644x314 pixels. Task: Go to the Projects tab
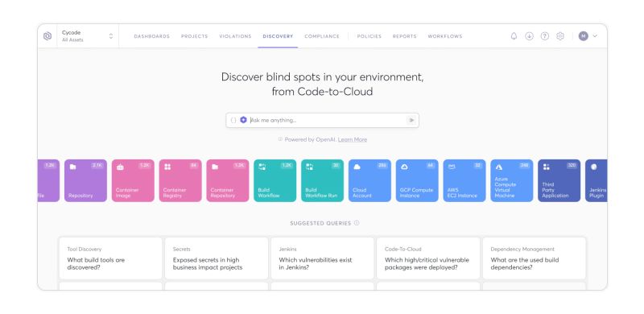point(194,36)
